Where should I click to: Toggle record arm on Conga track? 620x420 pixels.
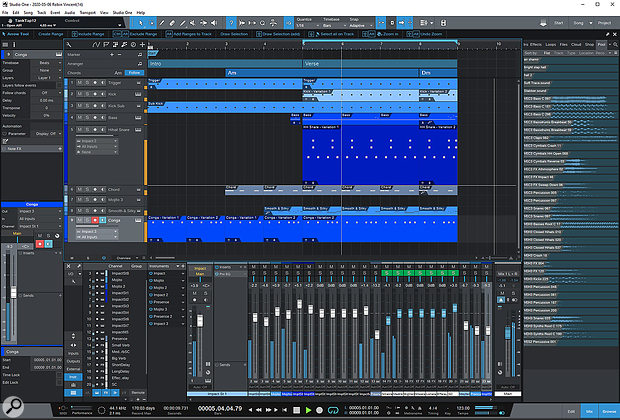coord(95,220)
